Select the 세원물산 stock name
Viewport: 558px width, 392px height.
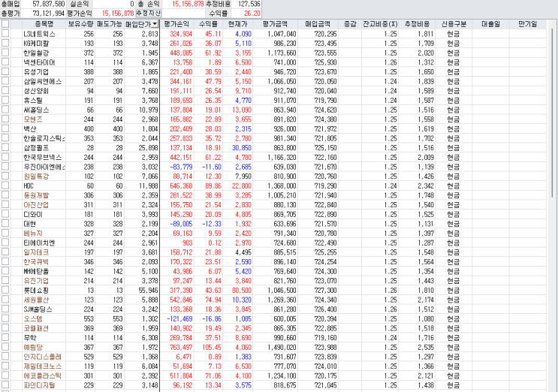[x=36, y=300]
